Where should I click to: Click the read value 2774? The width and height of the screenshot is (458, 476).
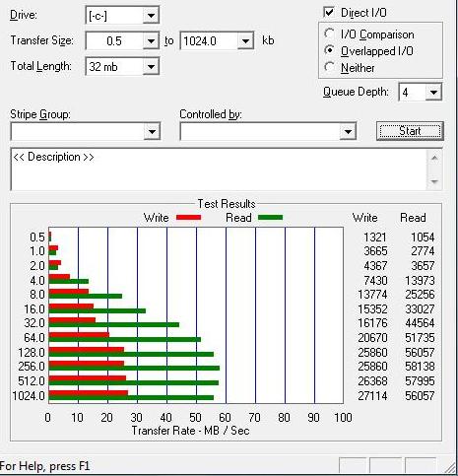point(423,251)
